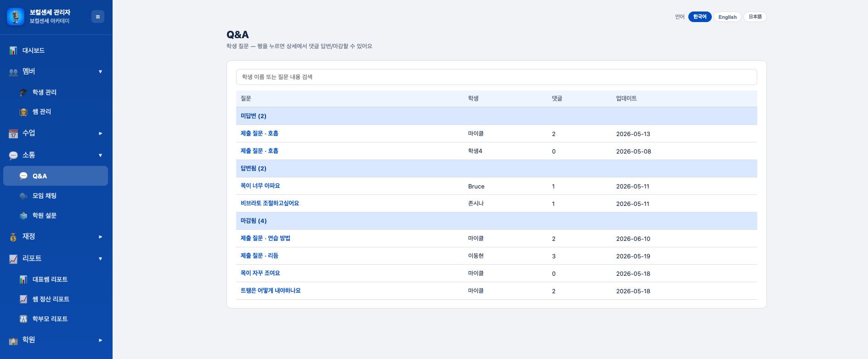This screenshot has height=359, width=868.
Task: Switch language to 日本語
Action: click(x=755, y=17)
